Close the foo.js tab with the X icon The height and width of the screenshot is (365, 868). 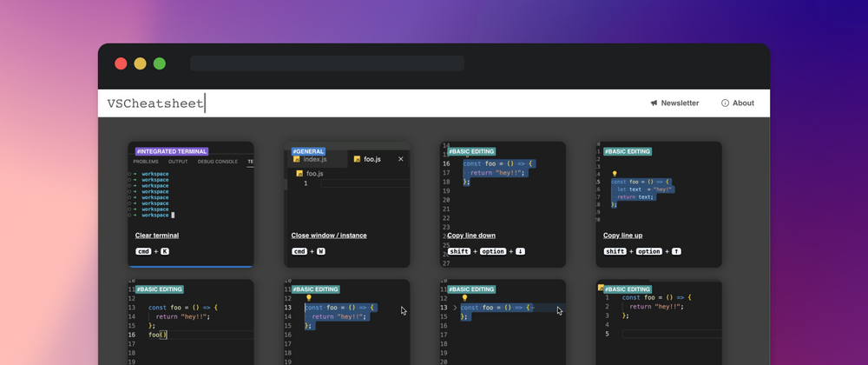401,159
